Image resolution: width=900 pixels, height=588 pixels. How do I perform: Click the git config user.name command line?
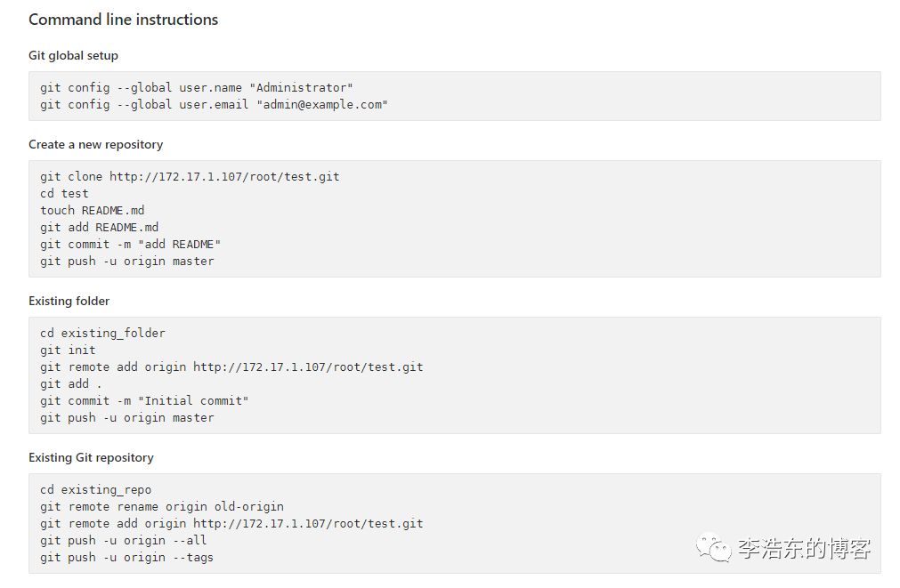point(196,87)
